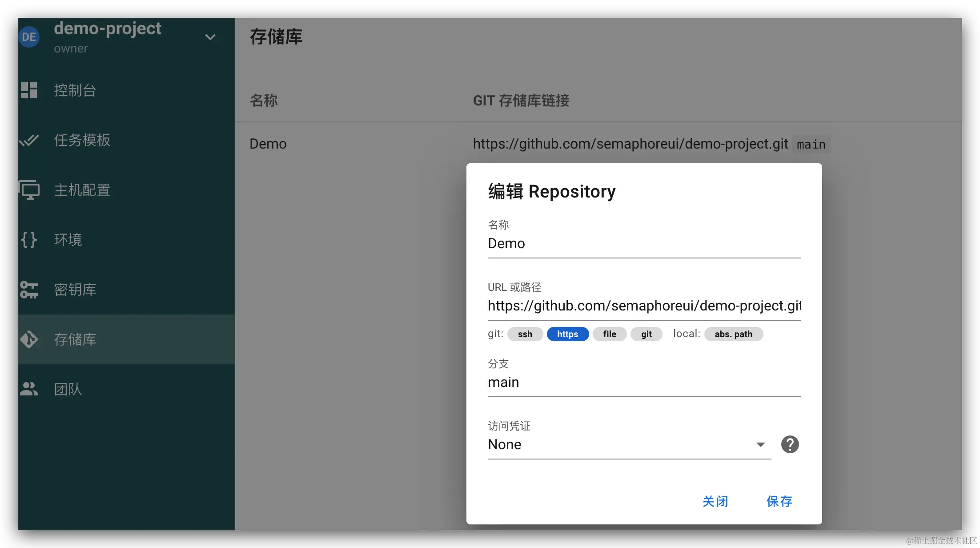Select the file URL type chip
980x548 pixels.
tap(609, 334)
